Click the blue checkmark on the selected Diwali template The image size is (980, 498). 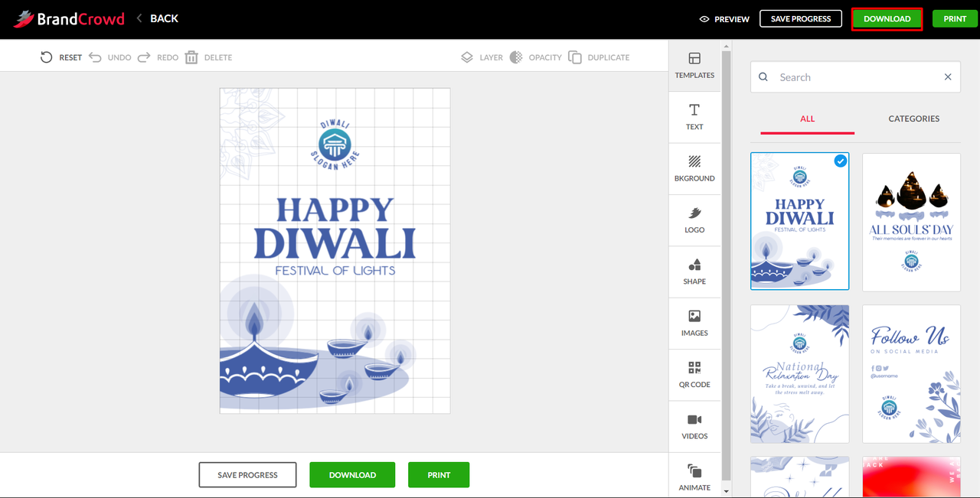(x=841, y=161)
